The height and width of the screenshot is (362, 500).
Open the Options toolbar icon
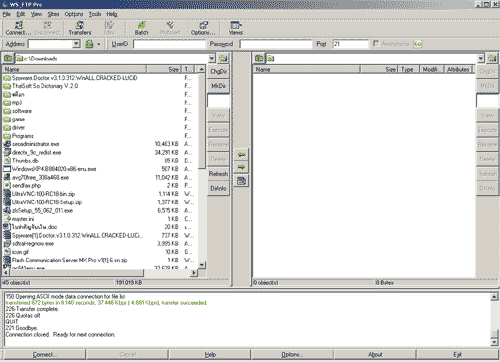tap(203, 28)
